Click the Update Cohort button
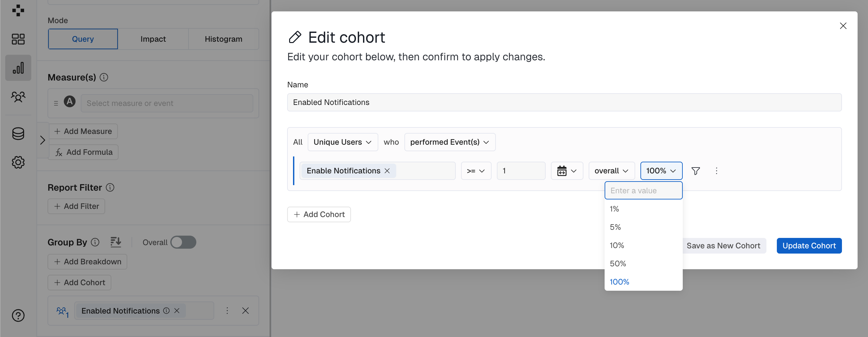This screenshot has height=337, width=868. (x=809, y=246)
